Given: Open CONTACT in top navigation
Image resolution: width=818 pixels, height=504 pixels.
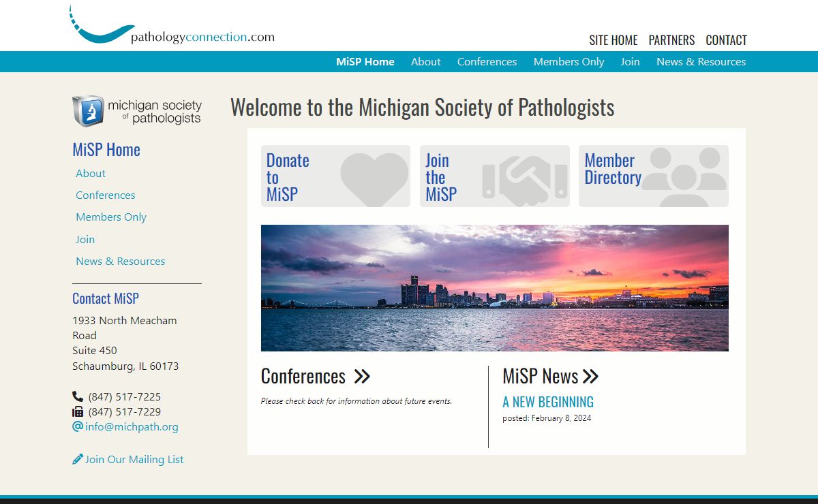Looking at the screenshot, I should 726,40.
